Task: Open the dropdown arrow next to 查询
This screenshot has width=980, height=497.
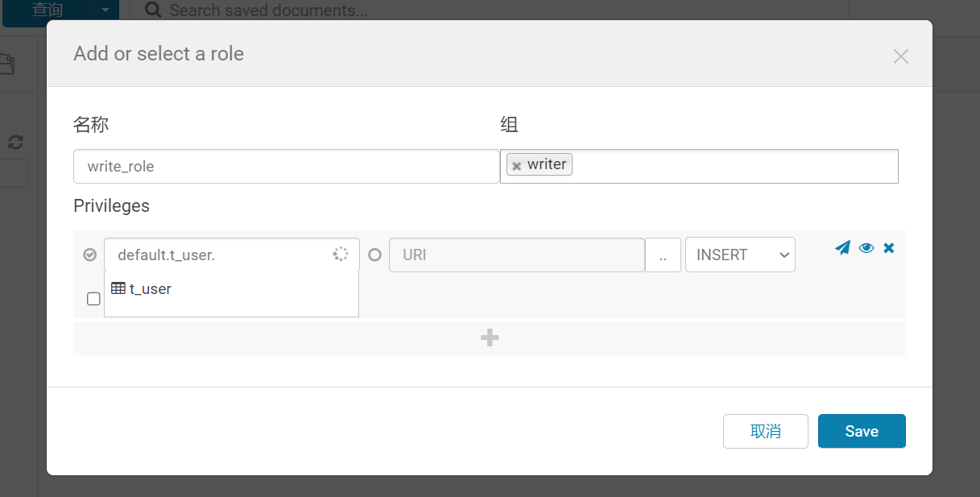Action: pyautogui.click(x=105, y=10)
